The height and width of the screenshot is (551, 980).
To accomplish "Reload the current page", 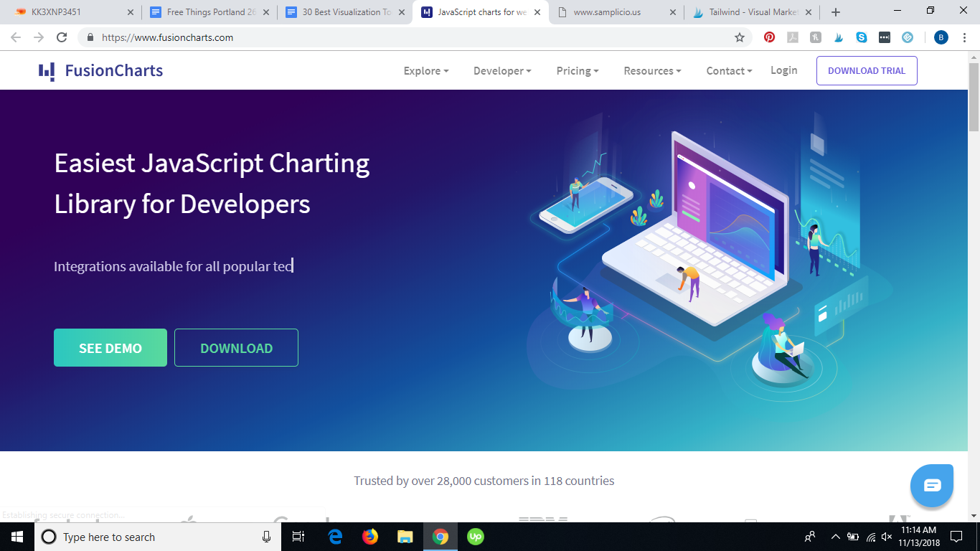I will [x=62, y=37].
